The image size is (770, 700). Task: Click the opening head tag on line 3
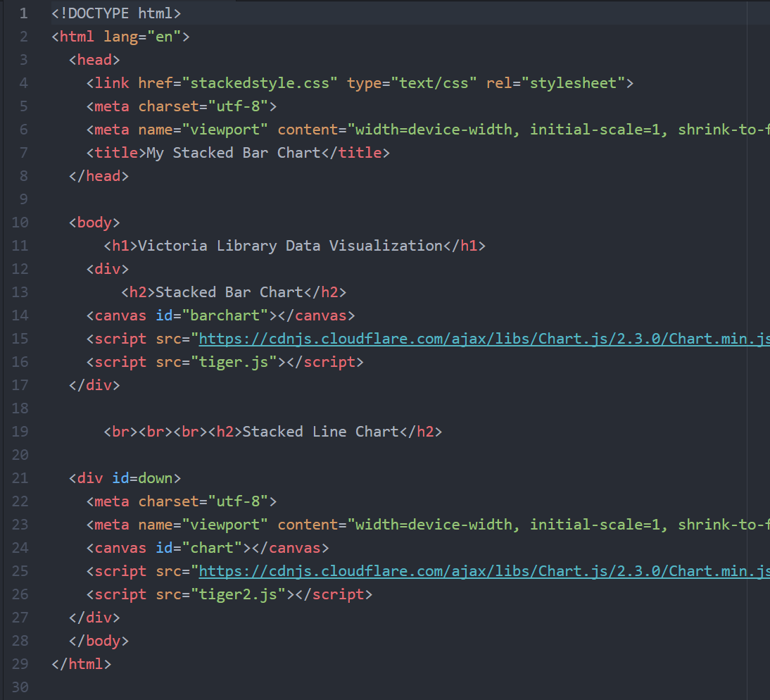pyautogui.click(x=94, y=60)
